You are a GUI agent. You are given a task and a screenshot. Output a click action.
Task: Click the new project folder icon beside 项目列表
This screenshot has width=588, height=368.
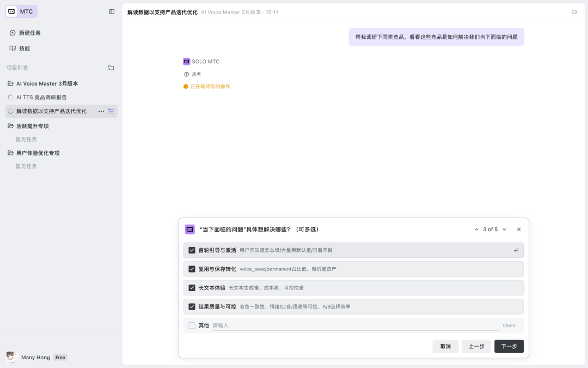coord(111,68)
